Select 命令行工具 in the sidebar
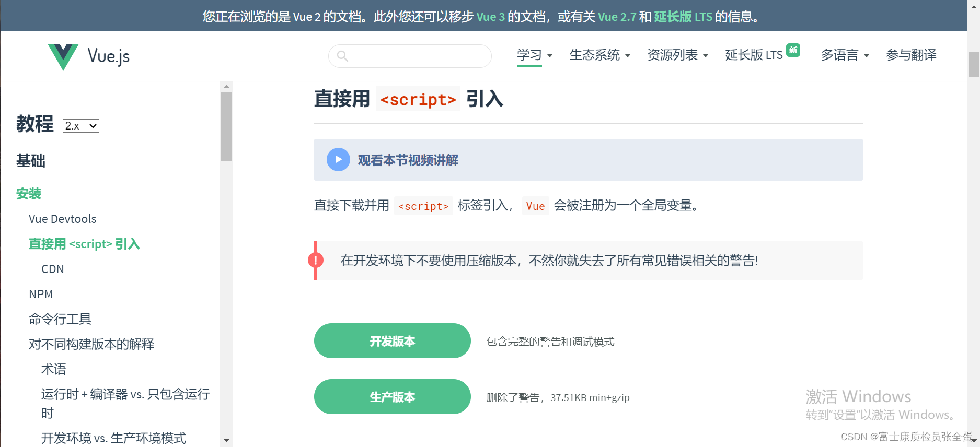The width and height of the screenshot is (980, 447). 60,319
